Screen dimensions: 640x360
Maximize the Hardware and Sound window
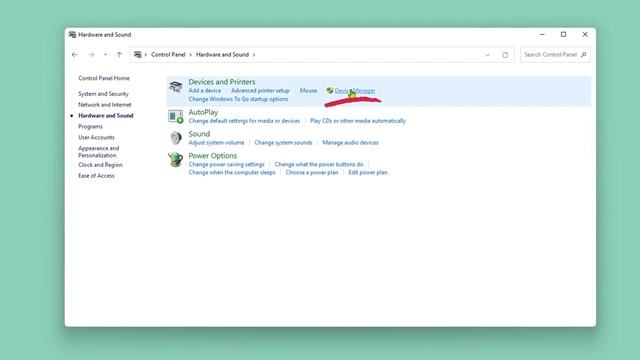click(563, 35)
